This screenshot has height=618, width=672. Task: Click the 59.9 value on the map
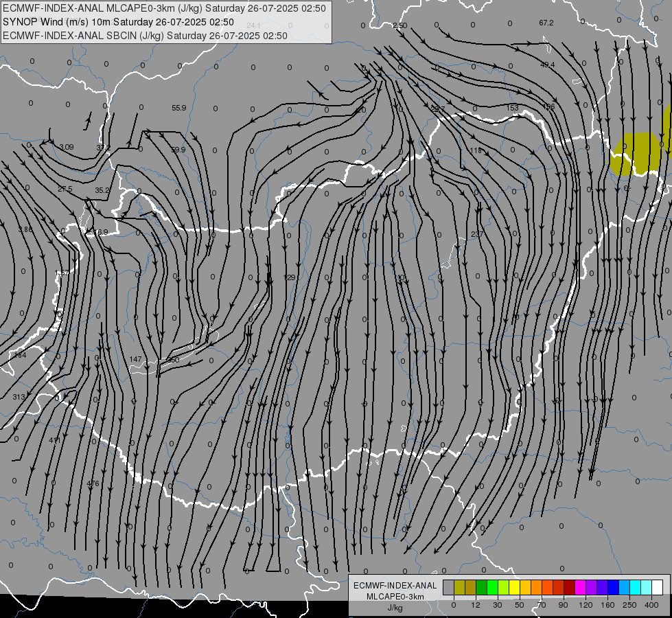pyautogui.click(x=178, y=150)
